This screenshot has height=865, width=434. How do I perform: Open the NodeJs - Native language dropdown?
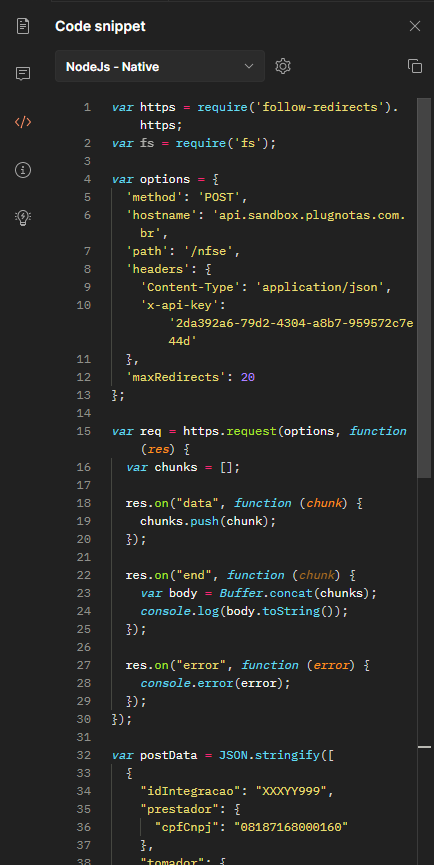(x=160, y=66)
